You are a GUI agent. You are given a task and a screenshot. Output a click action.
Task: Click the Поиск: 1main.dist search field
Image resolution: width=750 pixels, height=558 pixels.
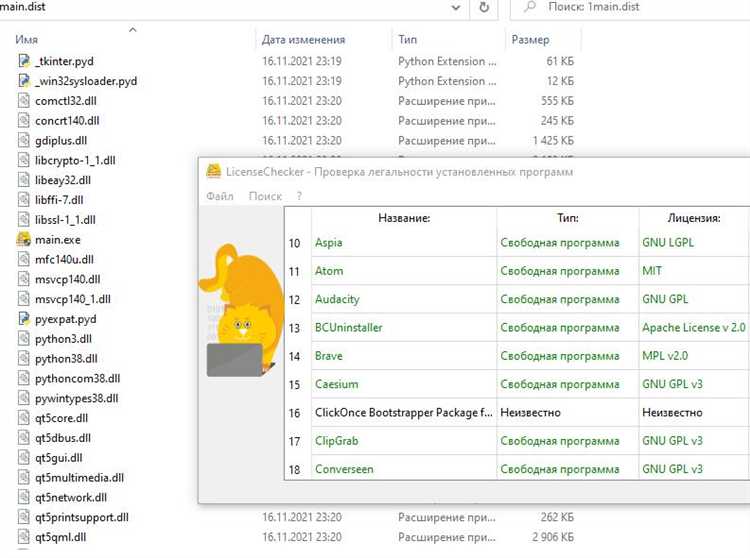pos(631,7)
